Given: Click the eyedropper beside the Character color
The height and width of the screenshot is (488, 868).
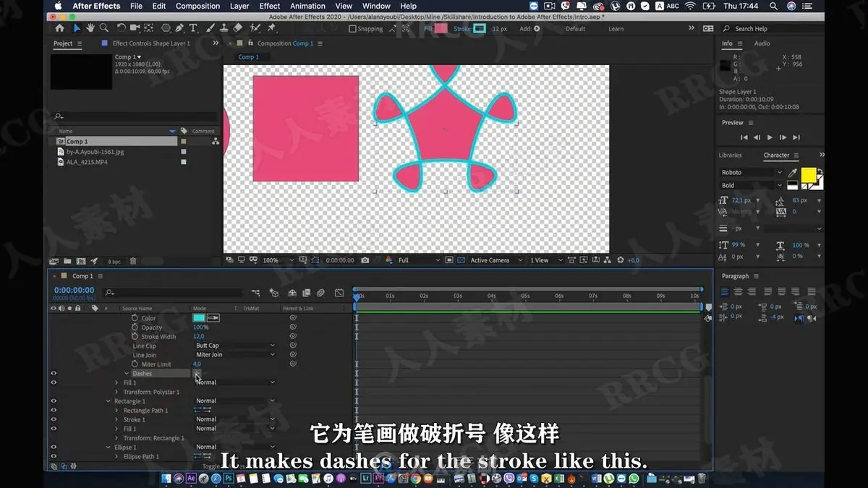Looking at the screenshot, I should click(793, 173).
